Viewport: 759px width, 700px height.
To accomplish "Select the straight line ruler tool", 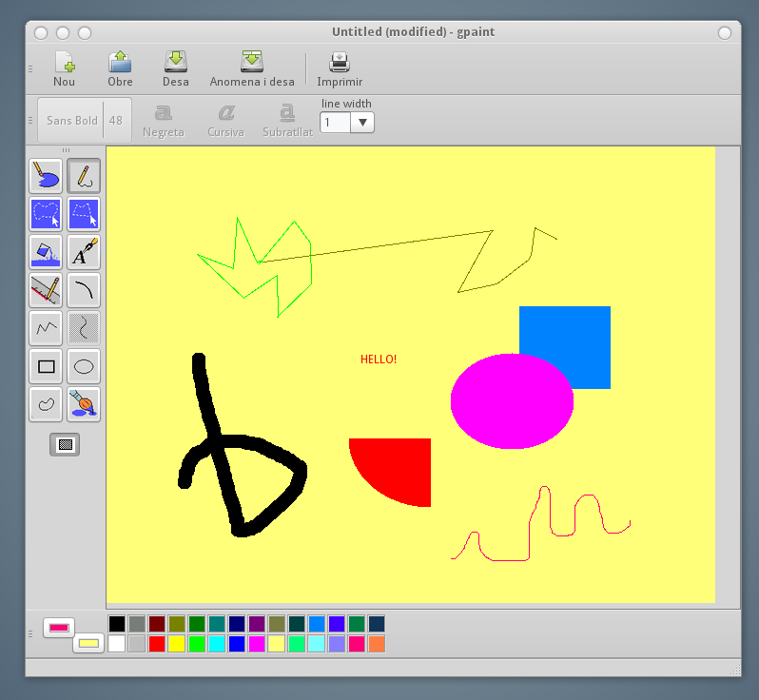I will coord(46,290).
